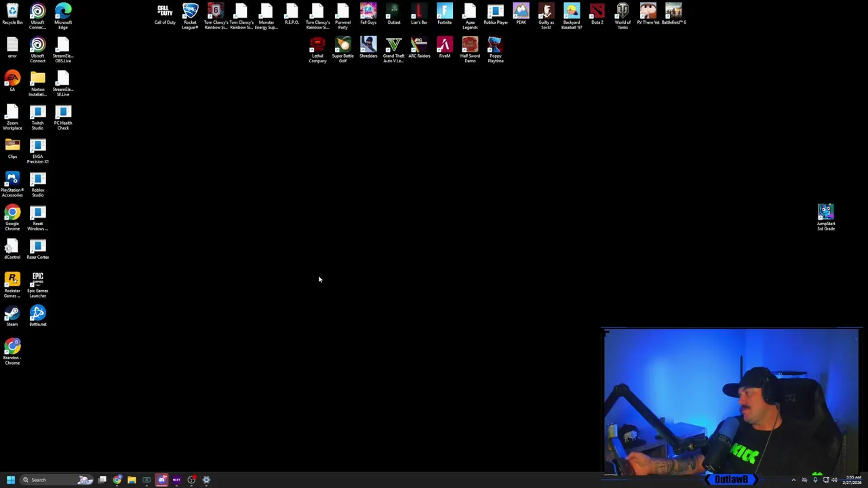
Task: Select the EVGA Precision X1 icon
Action: point(37,150)
